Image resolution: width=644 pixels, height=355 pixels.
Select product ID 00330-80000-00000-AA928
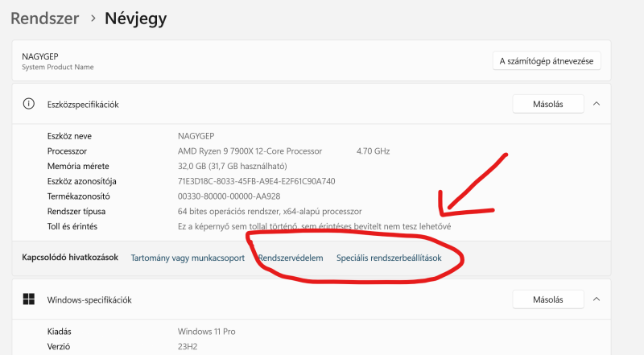point(229,196)
